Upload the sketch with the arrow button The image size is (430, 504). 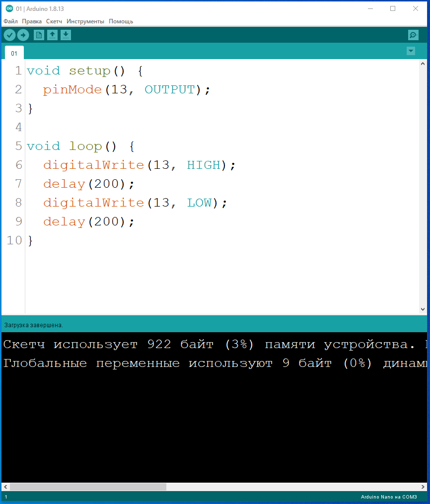23,35
